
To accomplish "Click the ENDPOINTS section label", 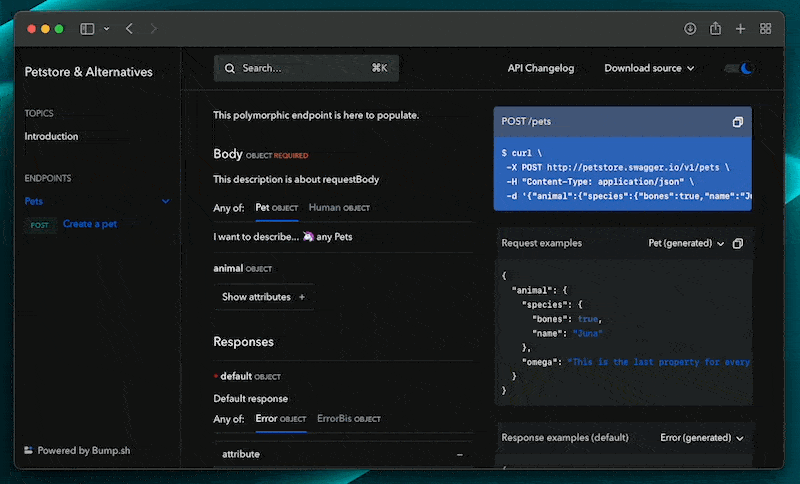I will [x=48, y=179].
